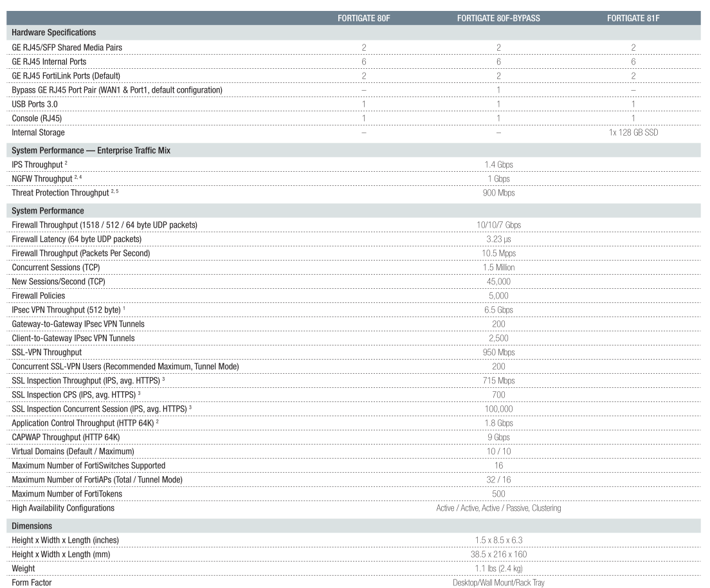Click the 1.4 Gbps value

pos(498,165)
